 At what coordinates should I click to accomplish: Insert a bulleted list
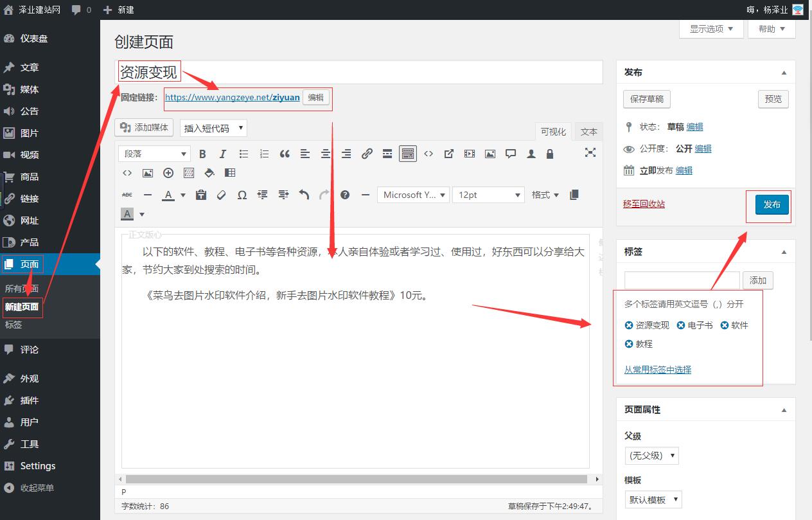tap(243, 154)
